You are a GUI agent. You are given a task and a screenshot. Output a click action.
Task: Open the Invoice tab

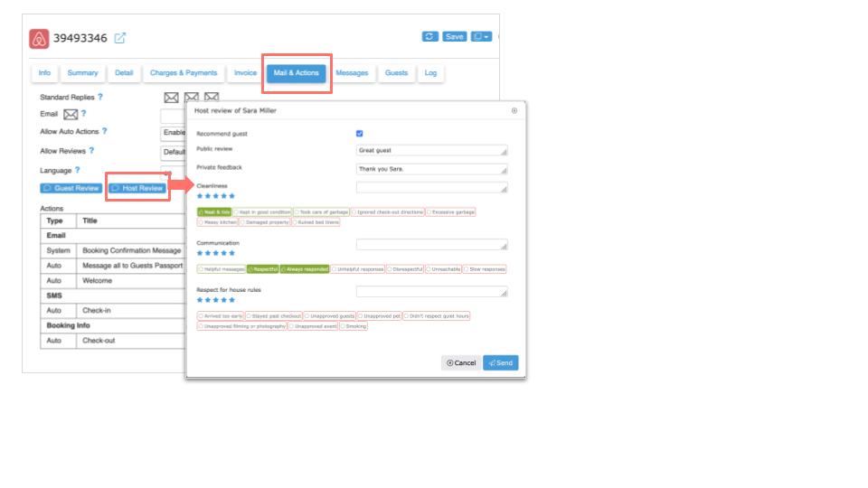(x=245, y=73)
